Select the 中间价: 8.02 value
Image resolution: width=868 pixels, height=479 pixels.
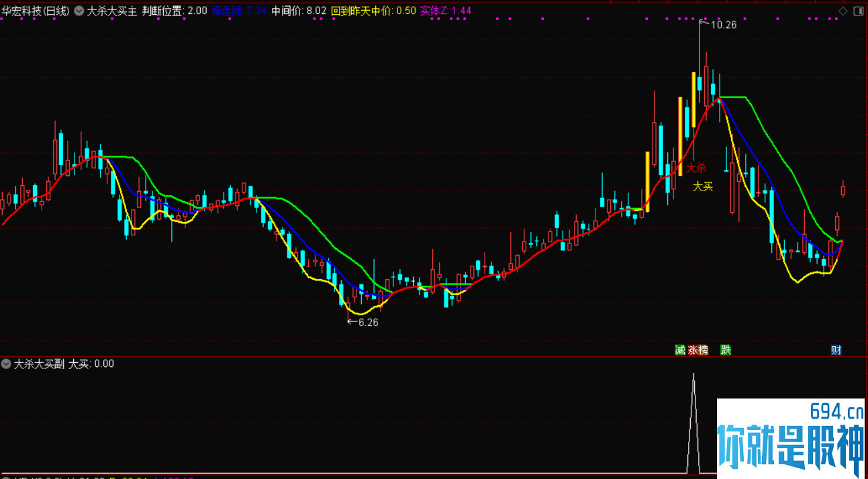click(299, 11)
